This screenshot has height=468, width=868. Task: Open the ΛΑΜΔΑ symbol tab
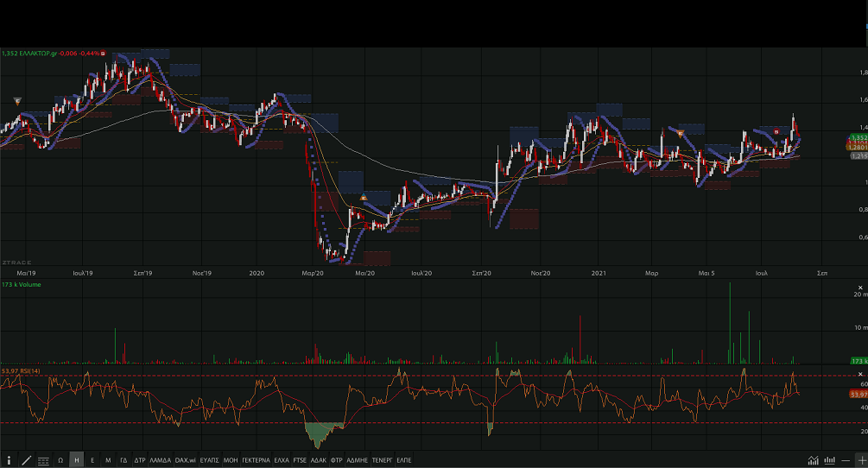(161, 460)
